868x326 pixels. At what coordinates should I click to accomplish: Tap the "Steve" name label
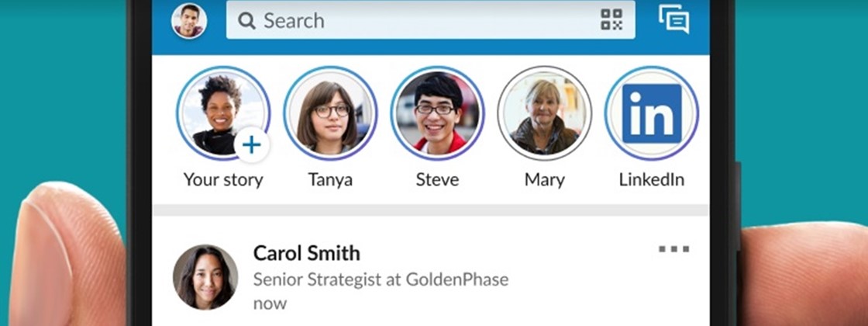point(437,180)
